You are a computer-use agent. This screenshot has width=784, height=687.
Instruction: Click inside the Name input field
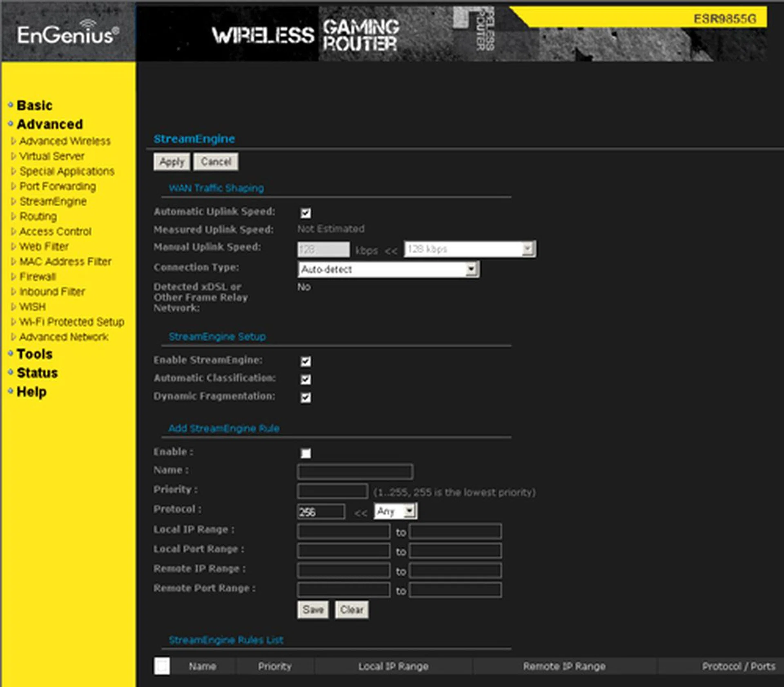coord(355,472)
